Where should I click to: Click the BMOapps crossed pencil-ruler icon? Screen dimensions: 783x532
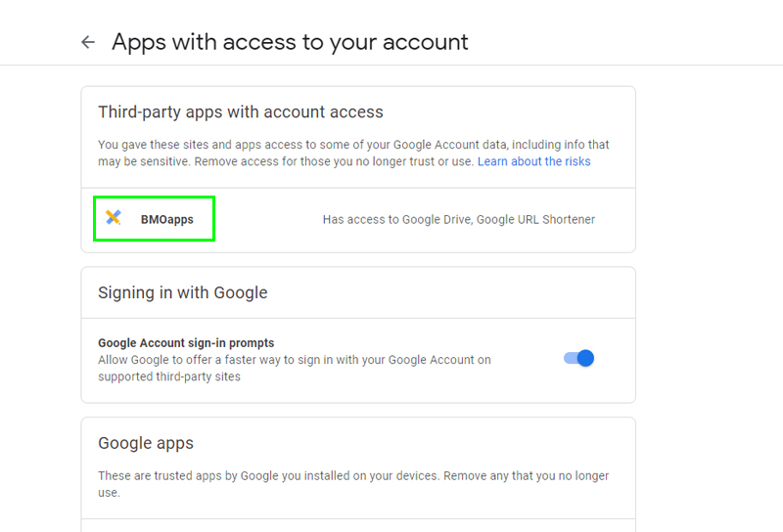114,217
